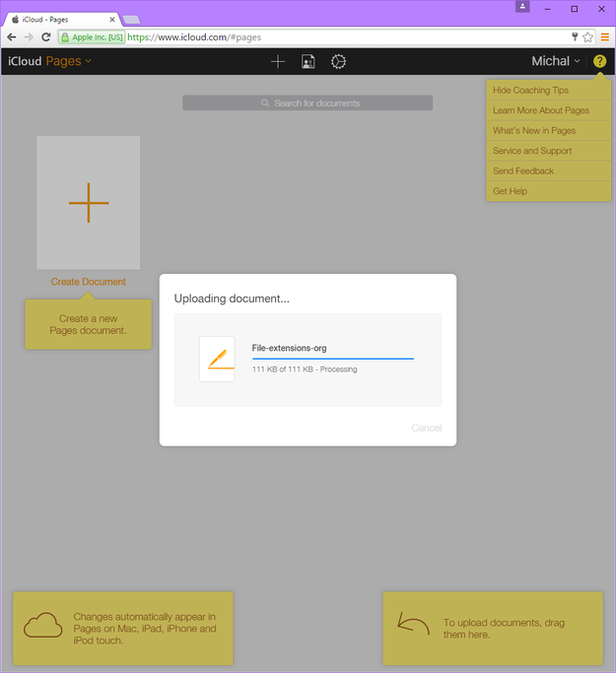This screenshot has height=673, width=616.
Task: Open the Chrome hamburger menu
Action: (x=605, y=37)
